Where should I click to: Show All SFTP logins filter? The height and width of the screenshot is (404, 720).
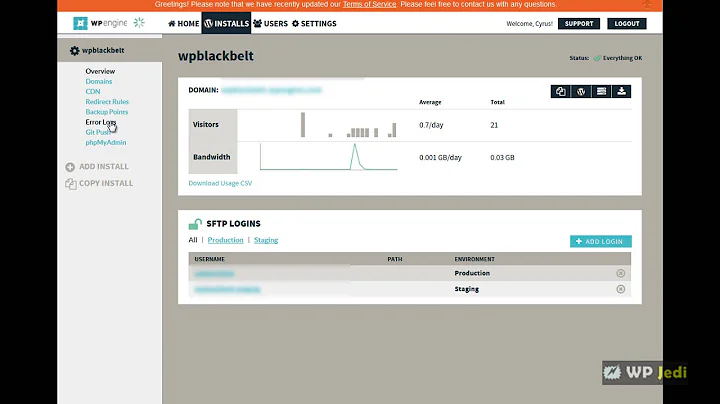(x=193, y=240)
